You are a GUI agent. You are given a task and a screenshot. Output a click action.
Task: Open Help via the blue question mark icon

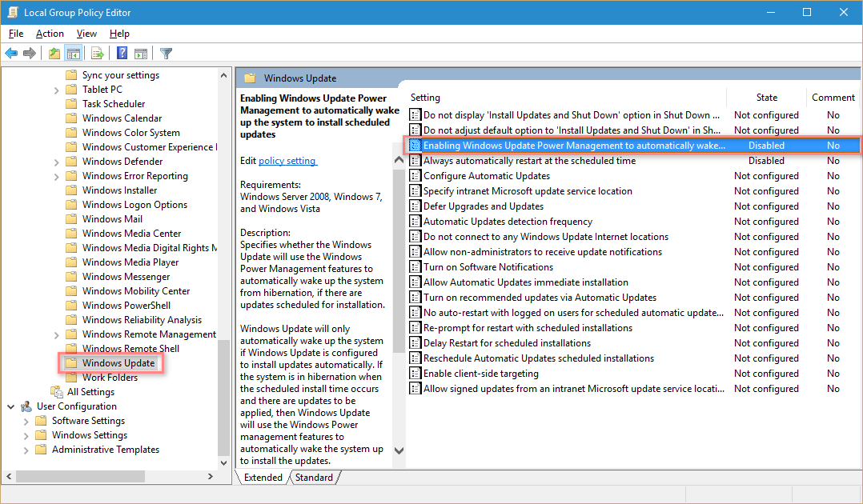tap(122, 54)
